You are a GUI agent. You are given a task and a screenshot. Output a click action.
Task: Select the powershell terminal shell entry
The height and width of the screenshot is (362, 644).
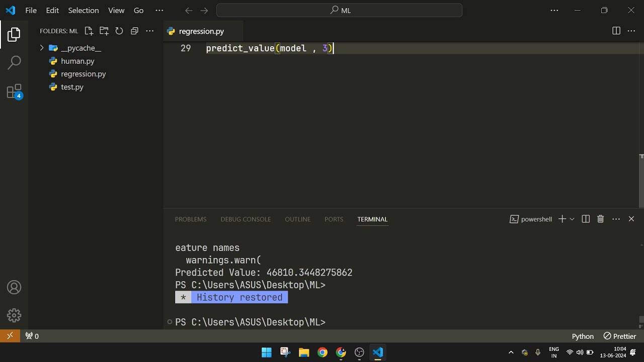pos(531,219)
